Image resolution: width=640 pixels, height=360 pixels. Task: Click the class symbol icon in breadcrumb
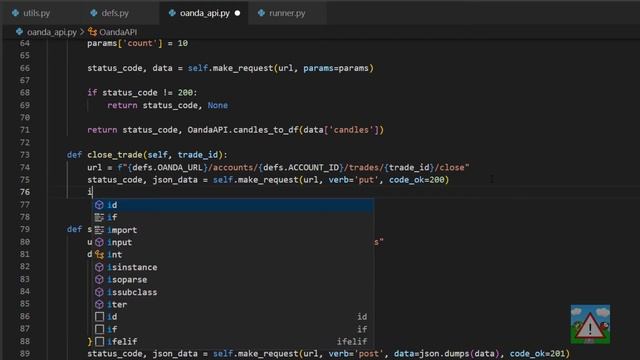coord(93,32)
